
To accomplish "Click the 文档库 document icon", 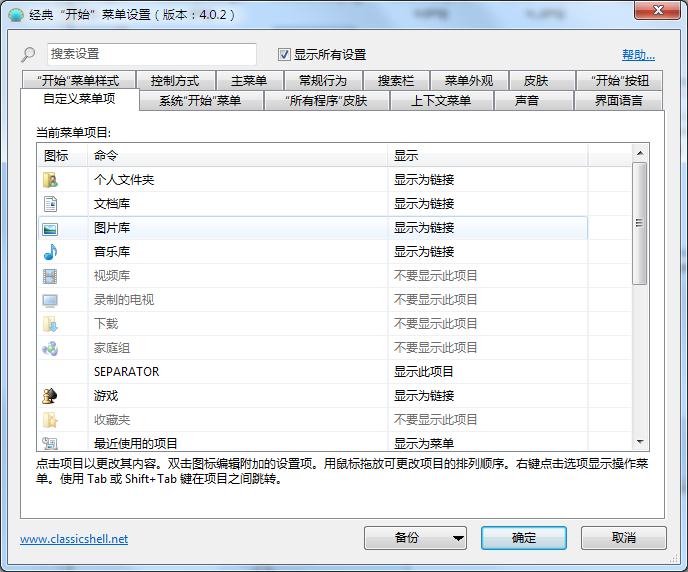I will [50, 204].
